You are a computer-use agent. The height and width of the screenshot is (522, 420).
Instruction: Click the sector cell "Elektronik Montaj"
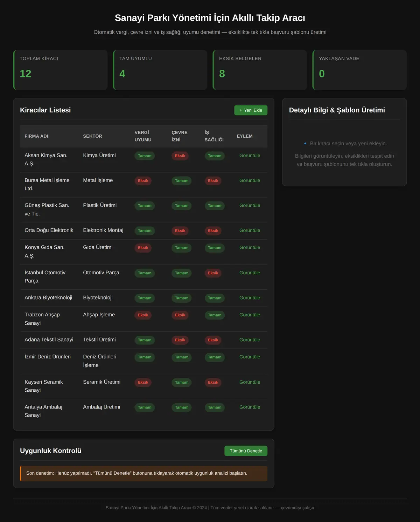(103, 230)
